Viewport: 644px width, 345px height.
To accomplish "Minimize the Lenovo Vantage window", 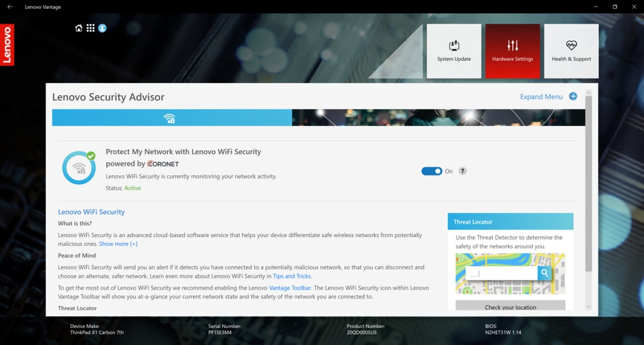I will 596,7.
